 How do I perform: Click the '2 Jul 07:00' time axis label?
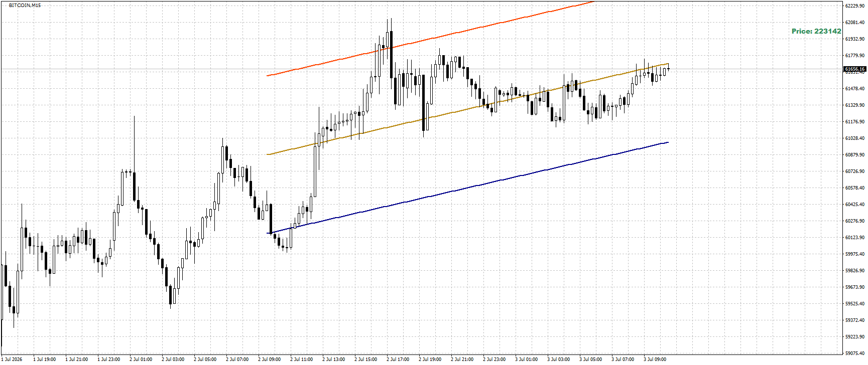click(x=237, y=359)
